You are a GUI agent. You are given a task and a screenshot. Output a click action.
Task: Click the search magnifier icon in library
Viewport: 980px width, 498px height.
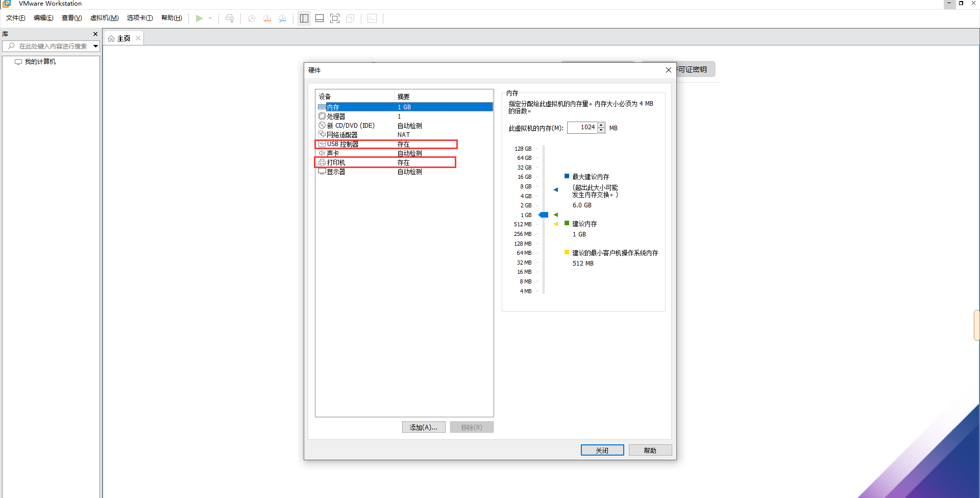click(11, 46)
